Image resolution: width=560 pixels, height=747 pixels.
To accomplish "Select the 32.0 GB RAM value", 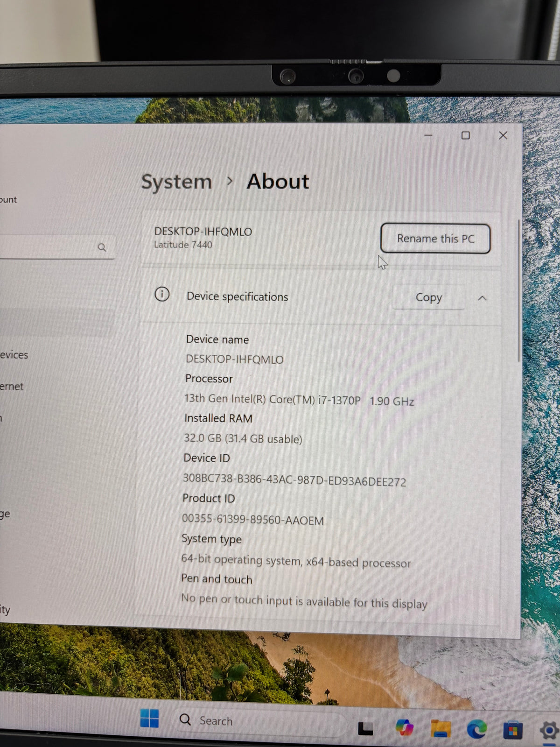I will tap(243, 439).
